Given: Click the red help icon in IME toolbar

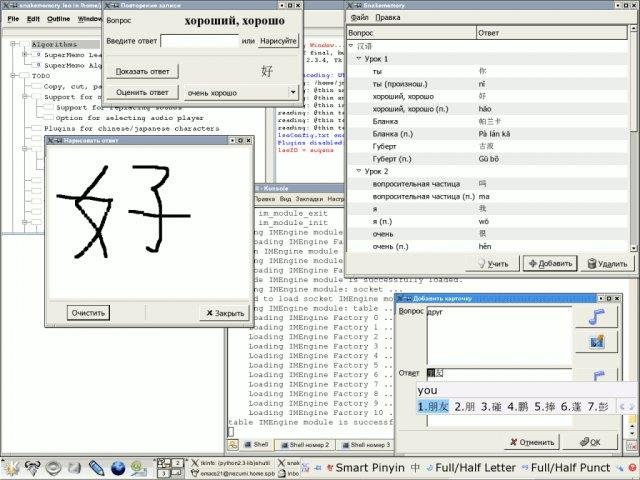Looking at the screenshot, I should [x=633, y=468].
